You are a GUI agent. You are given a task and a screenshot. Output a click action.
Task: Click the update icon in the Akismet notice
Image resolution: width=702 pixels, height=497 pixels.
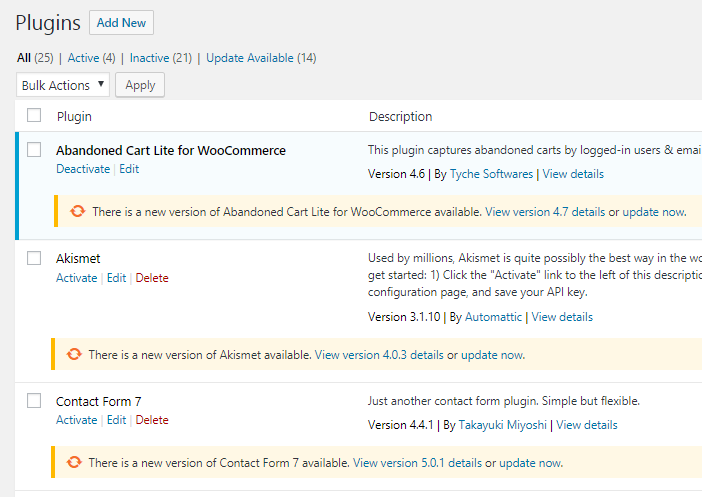click(x=73, y=354)
